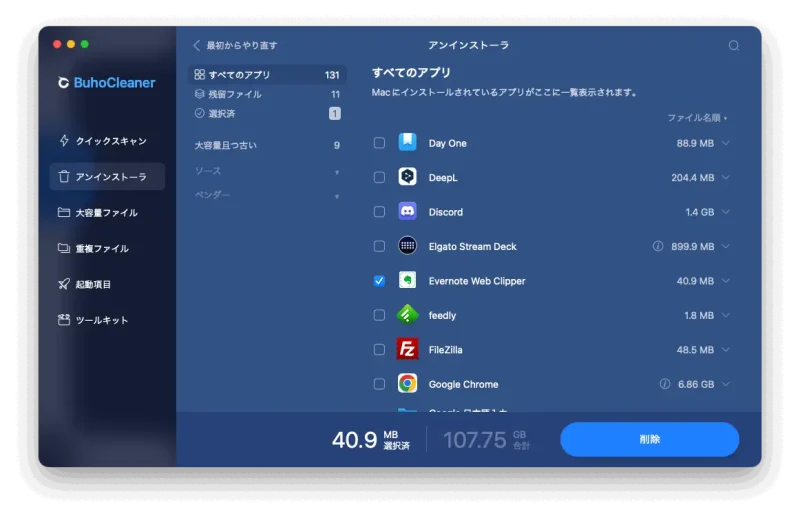Expand the Day One row chevron
This screenshot has width=800, height=518.
coord(726,143)
